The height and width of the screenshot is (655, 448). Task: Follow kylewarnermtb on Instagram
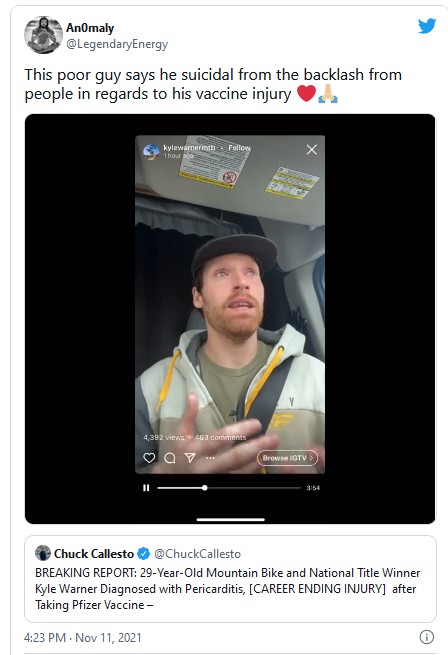pyautogui.click(x=239, y=147)
